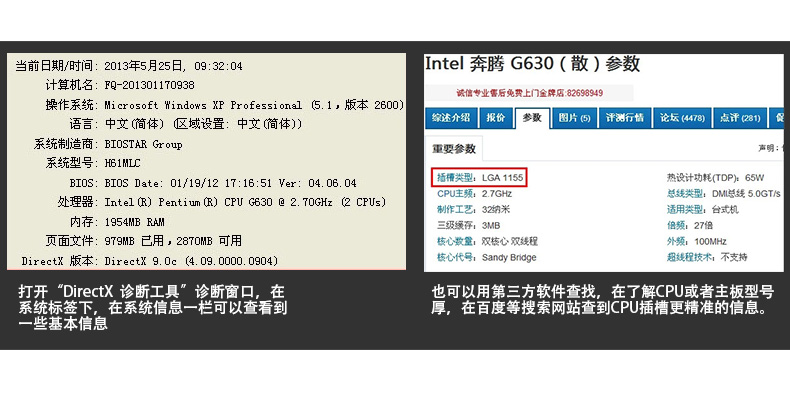Select the 参数 tab
Image resolution: width=790 pixels, height=406 pixels.
[532, 118]
